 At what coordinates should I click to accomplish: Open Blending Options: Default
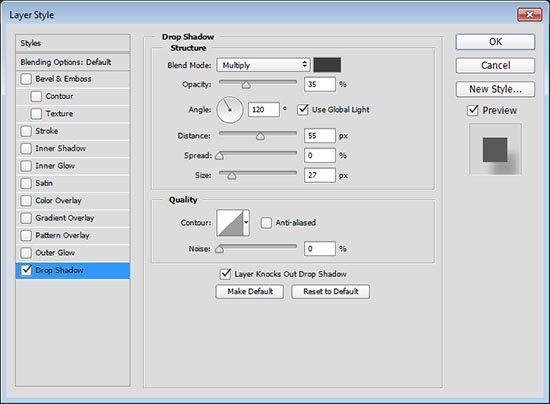pyautogui.click(x=73, y=62)
